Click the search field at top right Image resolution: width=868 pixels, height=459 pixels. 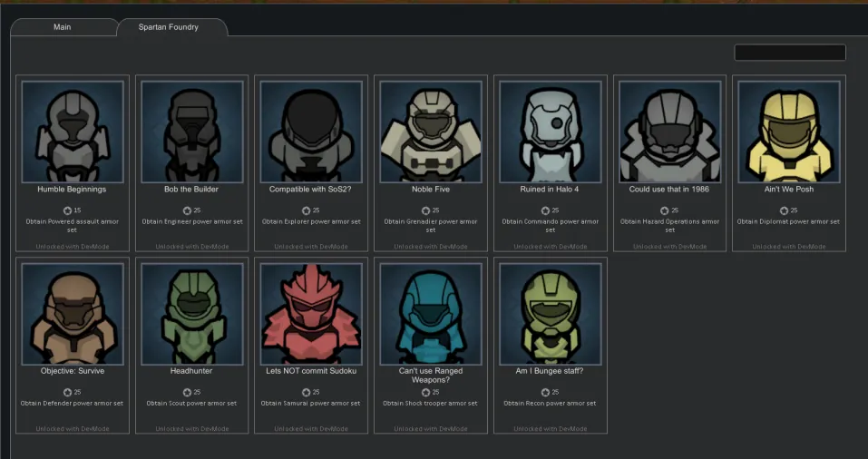[x=789, y=53]
